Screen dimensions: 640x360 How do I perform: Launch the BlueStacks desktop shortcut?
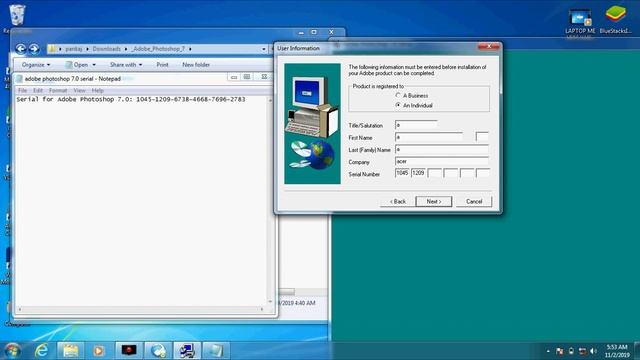(x=615, y=19)
